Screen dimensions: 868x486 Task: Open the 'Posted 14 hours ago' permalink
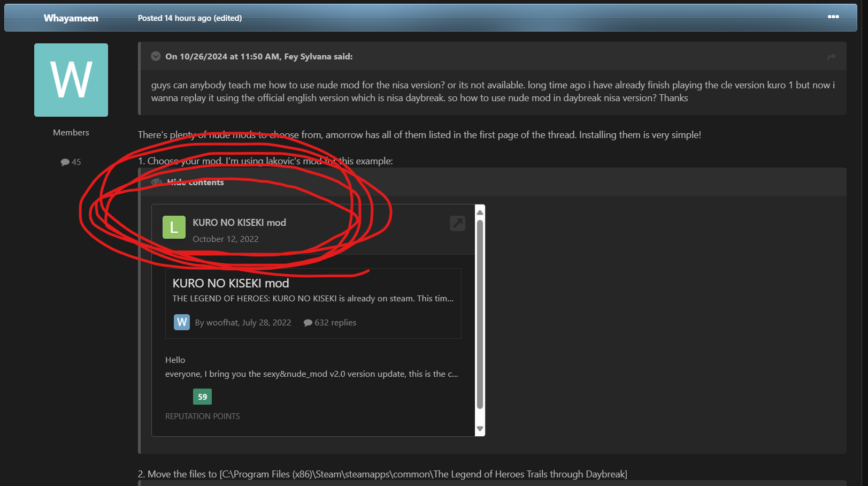click(x=174, y=18)
